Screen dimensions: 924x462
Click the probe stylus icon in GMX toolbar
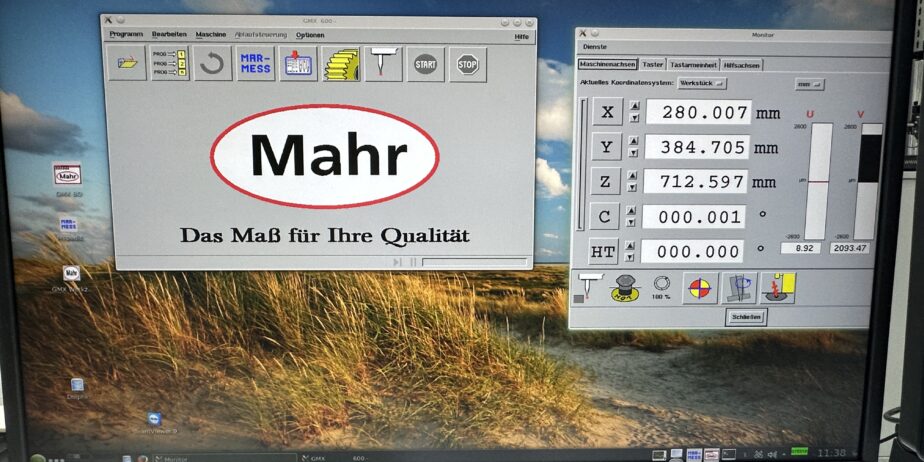(383, 64)
